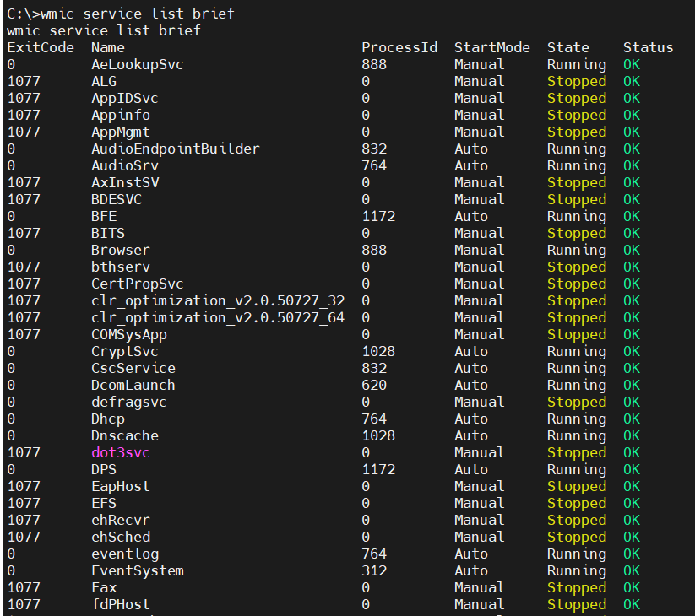The height and width of the screenshot is (616, 695).
Task: Click ProcessId 620 in the DcomLaunch row
Action: point(374,385)
